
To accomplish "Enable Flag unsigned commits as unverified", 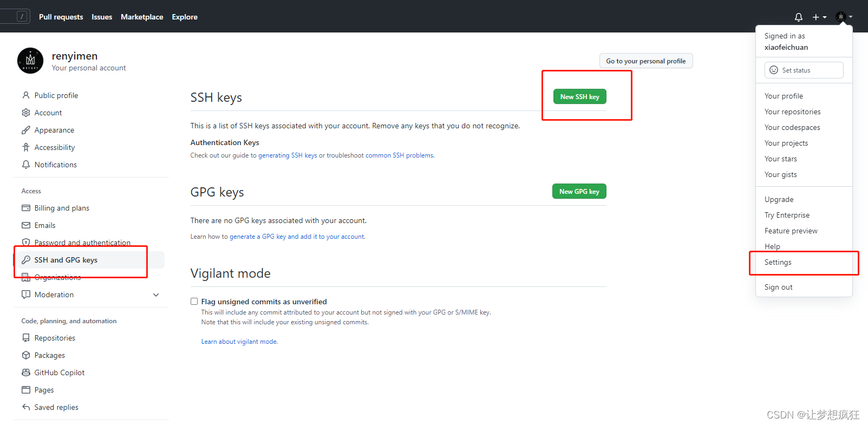I will pyautogui.click(x=194, y=302).
